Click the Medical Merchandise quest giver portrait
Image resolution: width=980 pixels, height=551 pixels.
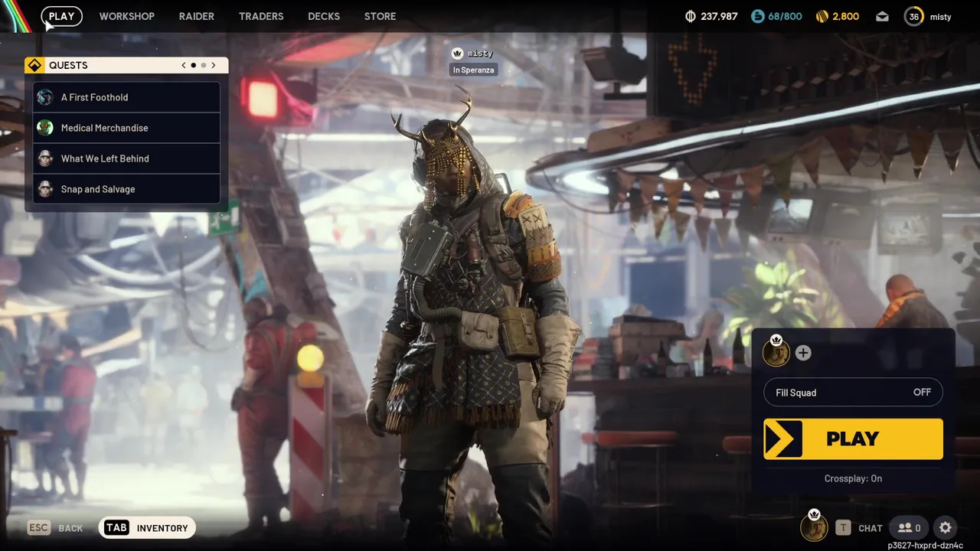click(45, 128)
